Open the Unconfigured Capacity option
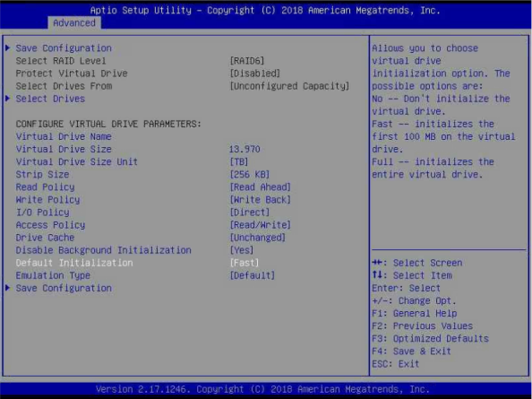Screen dimensions: 532x399 pos(289,86)
